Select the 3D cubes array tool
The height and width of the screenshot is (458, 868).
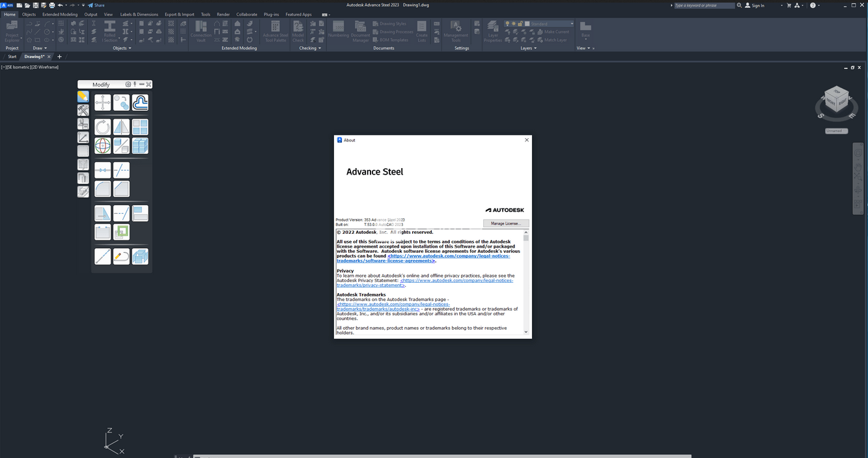coord(140,145)
